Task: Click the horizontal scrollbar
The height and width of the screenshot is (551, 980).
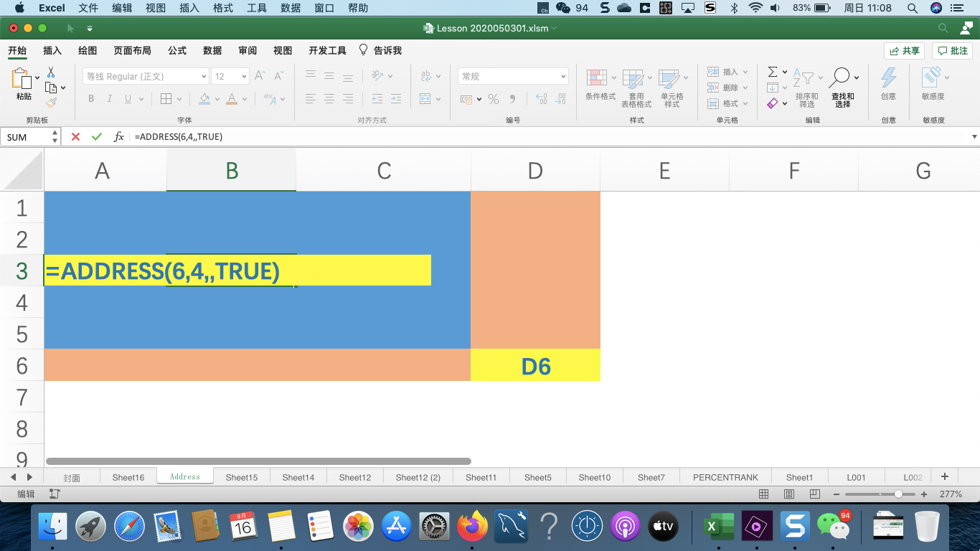Action: point(258,461)
